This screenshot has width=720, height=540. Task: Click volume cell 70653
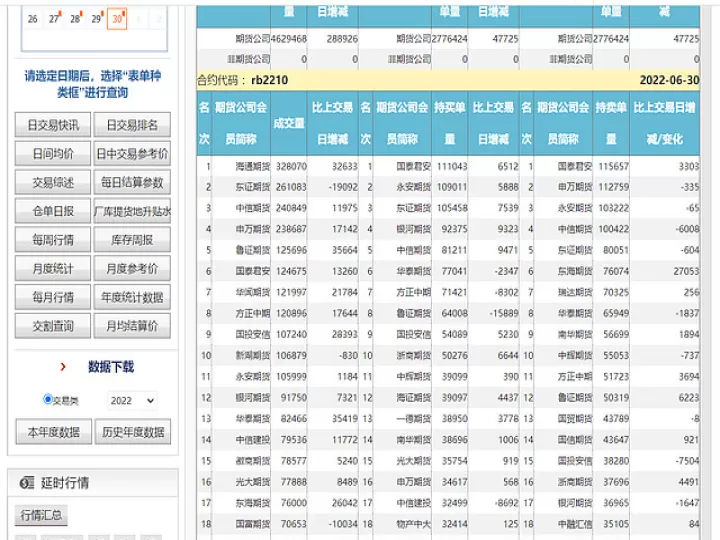[x=294, y=524]
